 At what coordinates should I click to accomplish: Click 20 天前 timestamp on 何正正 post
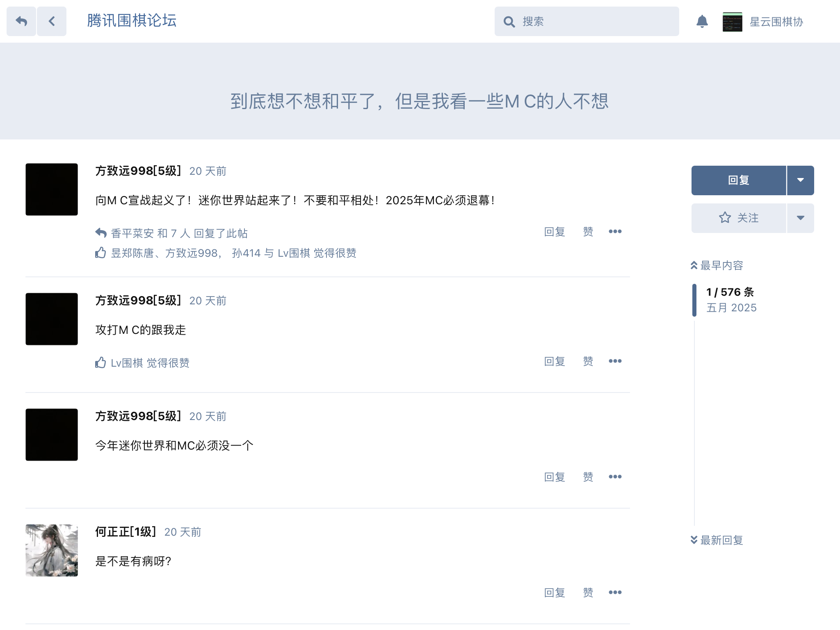tap(183, 532)
